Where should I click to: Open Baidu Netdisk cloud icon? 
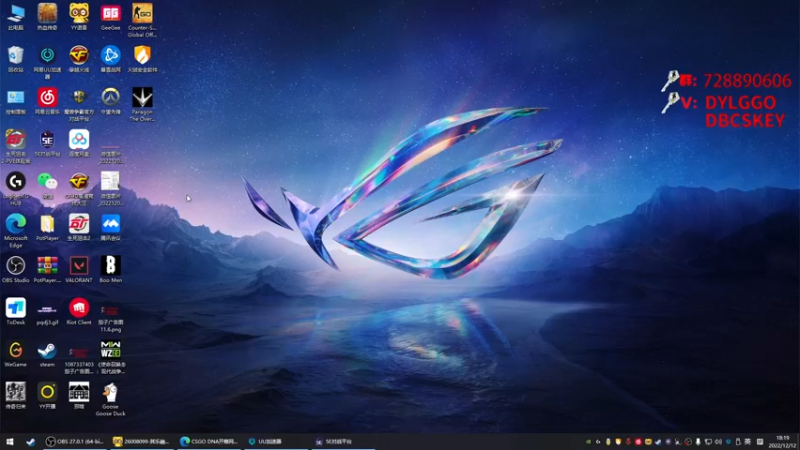[79, 143]
